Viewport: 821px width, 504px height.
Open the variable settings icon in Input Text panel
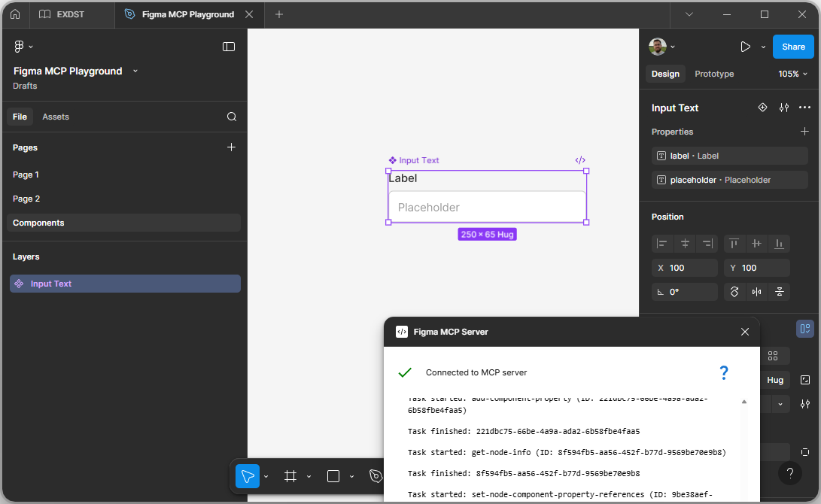pyautogui.click(x=783, y=108)
